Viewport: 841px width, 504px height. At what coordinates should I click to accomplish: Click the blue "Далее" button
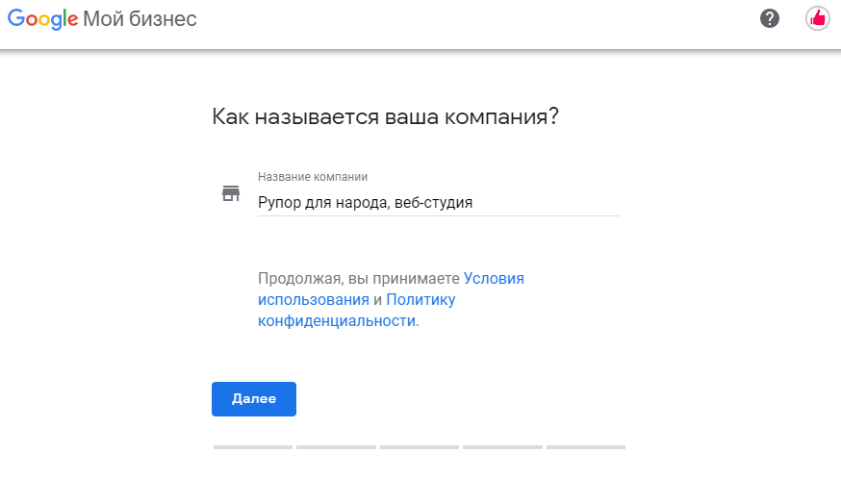pos(254,399)
